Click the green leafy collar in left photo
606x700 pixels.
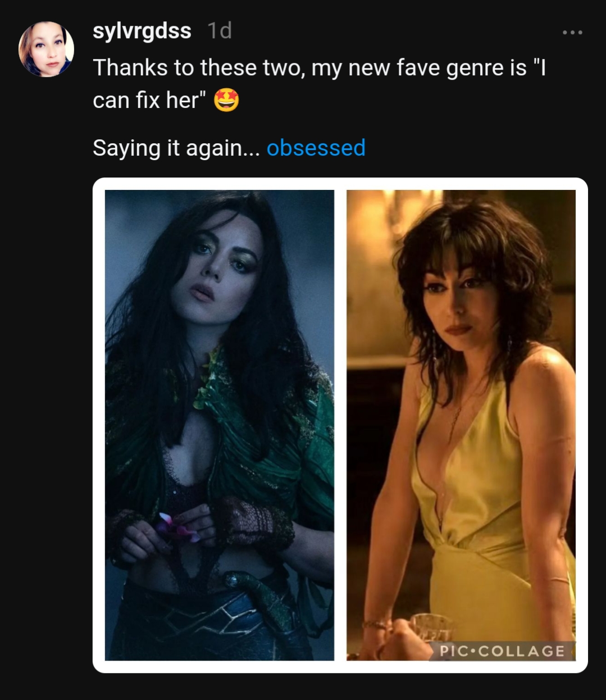point(216,382)
